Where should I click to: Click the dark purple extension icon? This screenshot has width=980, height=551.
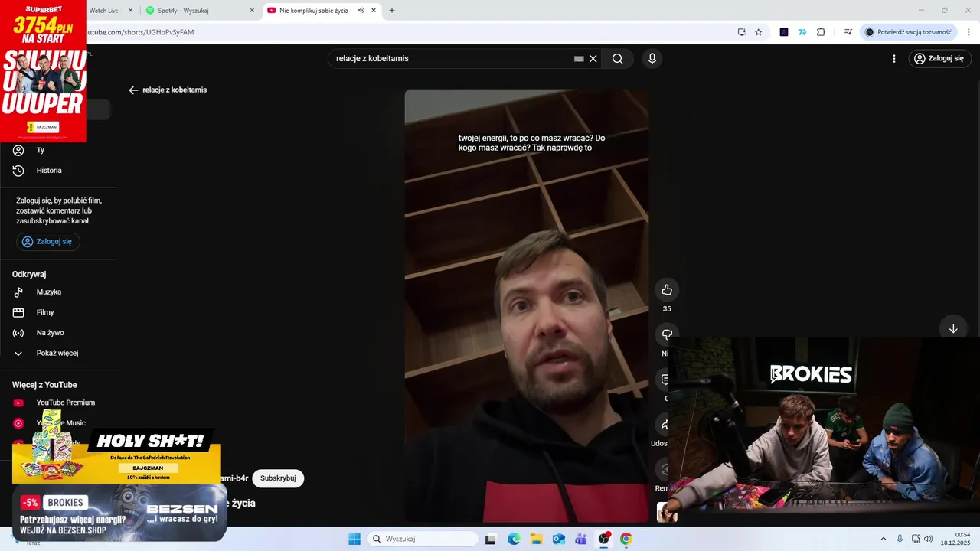tap(784, 32)
